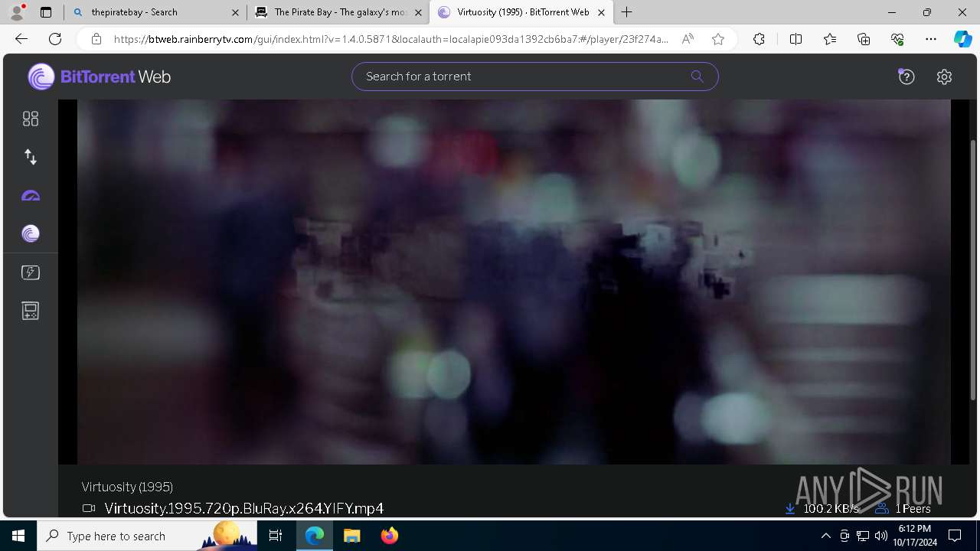This screenshot has width=980, height=551.
Task: Open the notification center icon
Action: [x=955, y=536]
